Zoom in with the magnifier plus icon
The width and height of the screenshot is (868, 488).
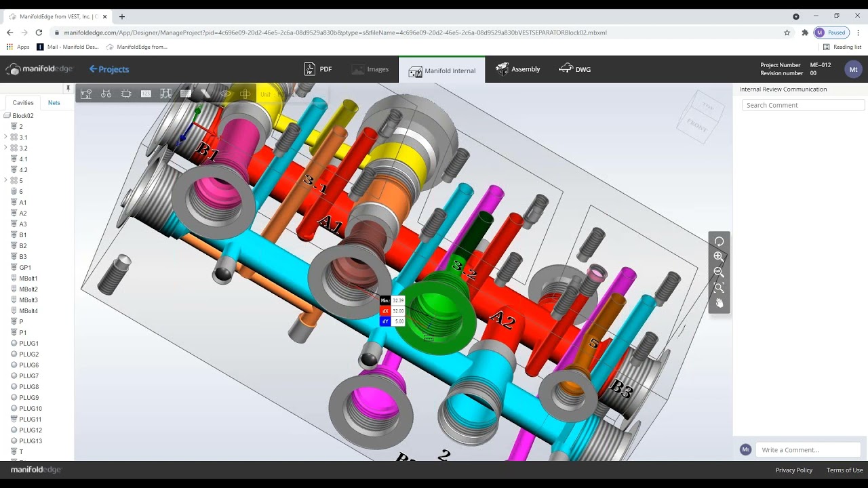pos(719,256)
